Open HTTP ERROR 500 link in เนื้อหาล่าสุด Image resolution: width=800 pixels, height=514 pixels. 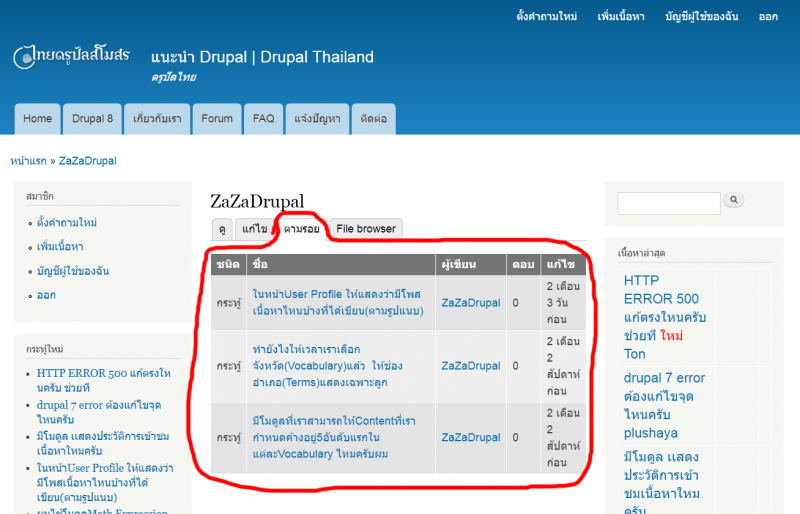coord(664,308)
